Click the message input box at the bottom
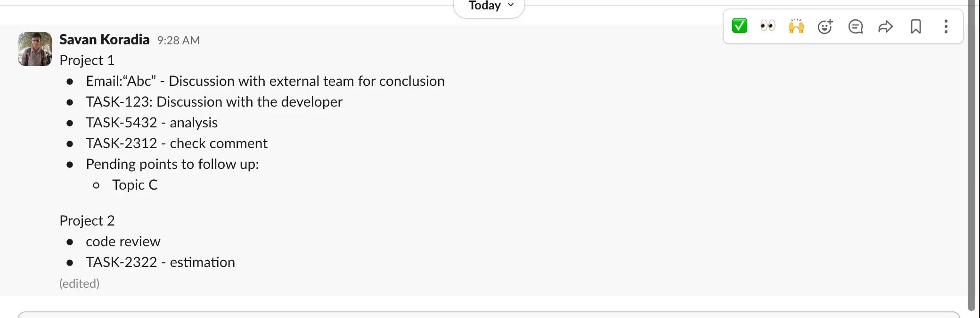This screenshot has width=980, height=318. 490,315
